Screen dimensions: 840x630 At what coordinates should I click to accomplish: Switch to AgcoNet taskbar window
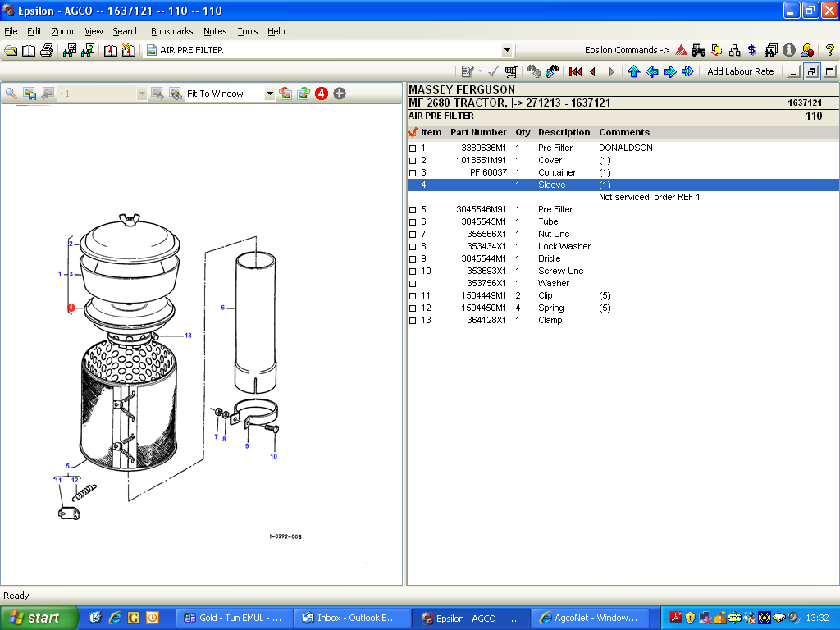(x=591, y=619)
